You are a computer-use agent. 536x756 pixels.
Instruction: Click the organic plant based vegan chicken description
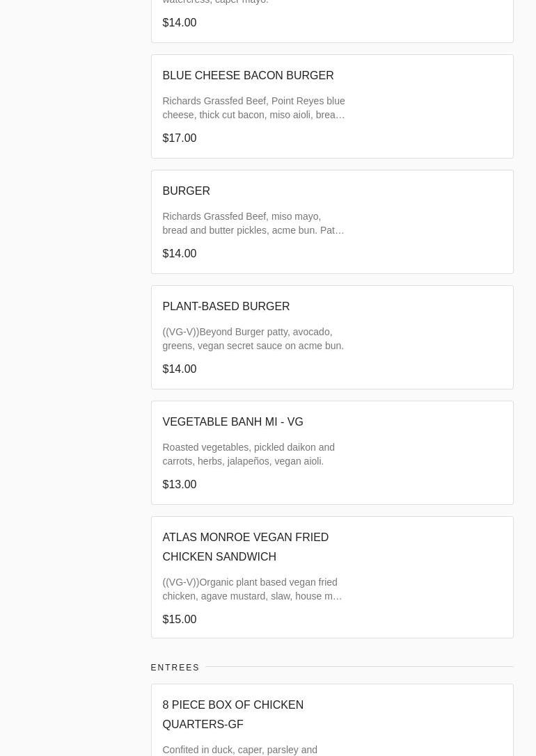point(252,589)
